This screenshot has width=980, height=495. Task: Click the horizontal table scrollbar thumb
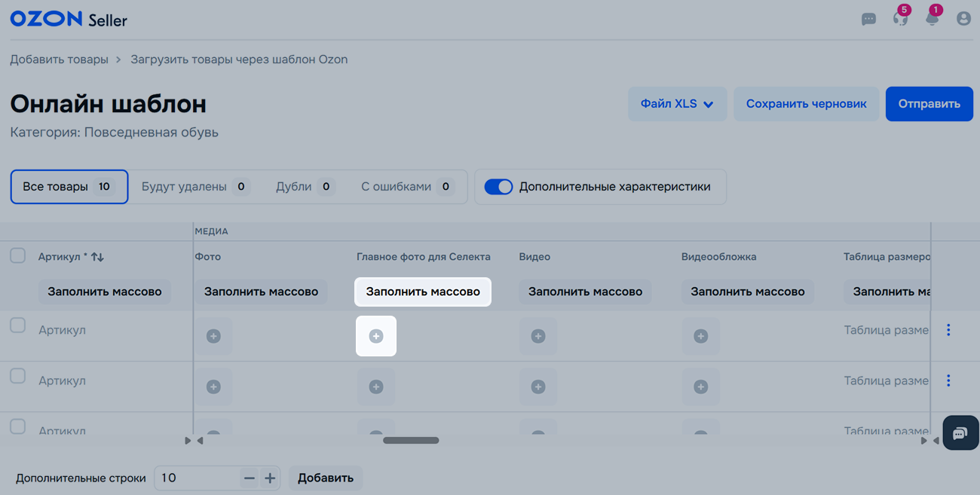[411, 441]
